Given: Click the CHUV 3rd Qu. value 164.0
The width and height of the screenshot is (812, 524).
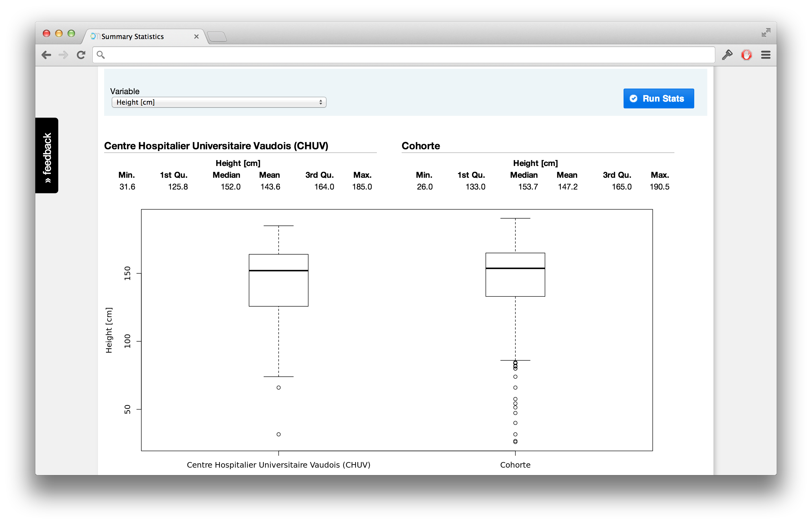Looking at the screenshot, I should [324, 187].
